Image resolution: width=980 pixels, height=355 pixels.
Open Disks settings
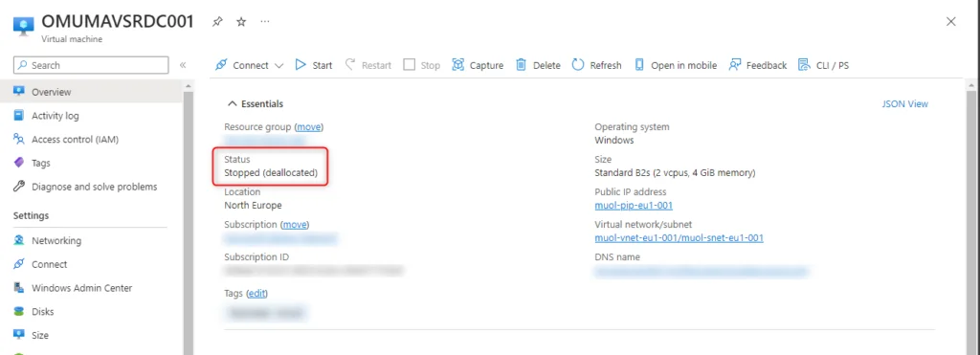coord(91,312)
